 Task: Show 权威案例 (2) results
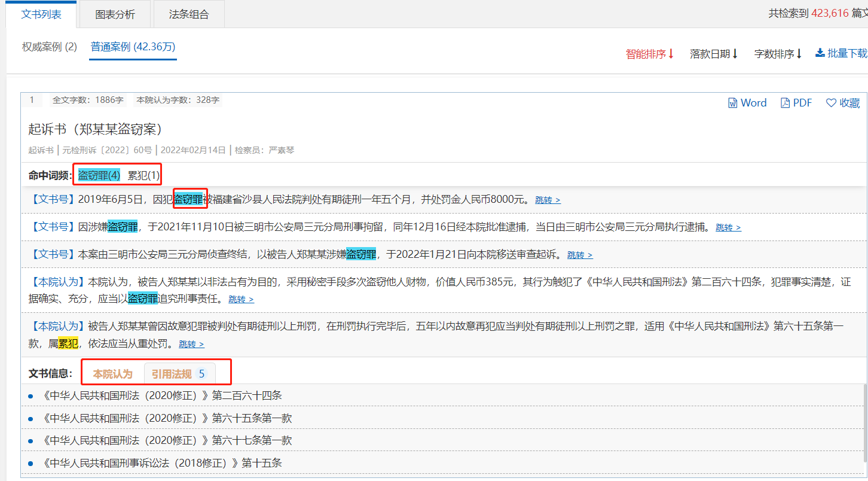click(50, 47)
